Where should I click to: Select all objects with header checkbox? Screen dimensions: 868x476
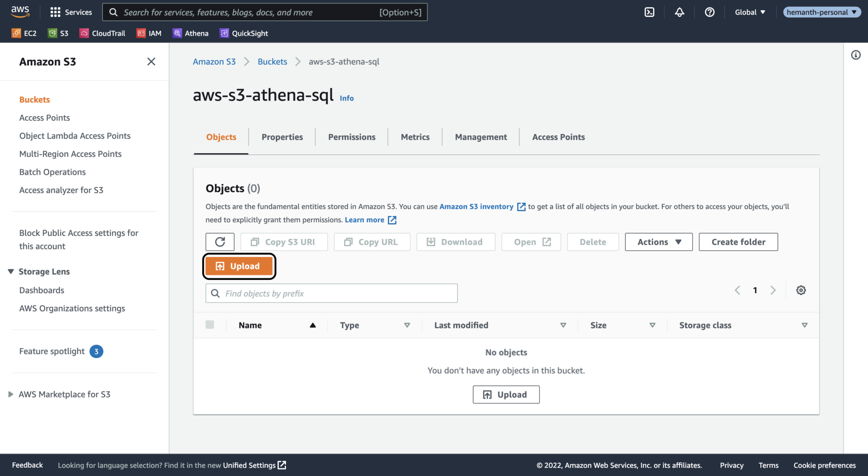(x=210, y=325)
